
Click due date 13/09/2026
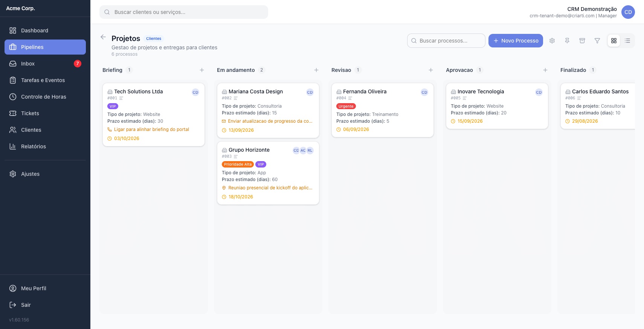[241, 130]
